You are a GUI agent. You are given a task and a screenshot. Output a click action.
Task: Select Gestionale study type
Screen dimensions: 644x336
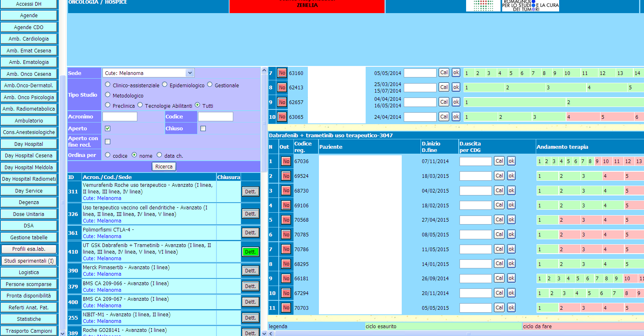[x=210, y=84]
